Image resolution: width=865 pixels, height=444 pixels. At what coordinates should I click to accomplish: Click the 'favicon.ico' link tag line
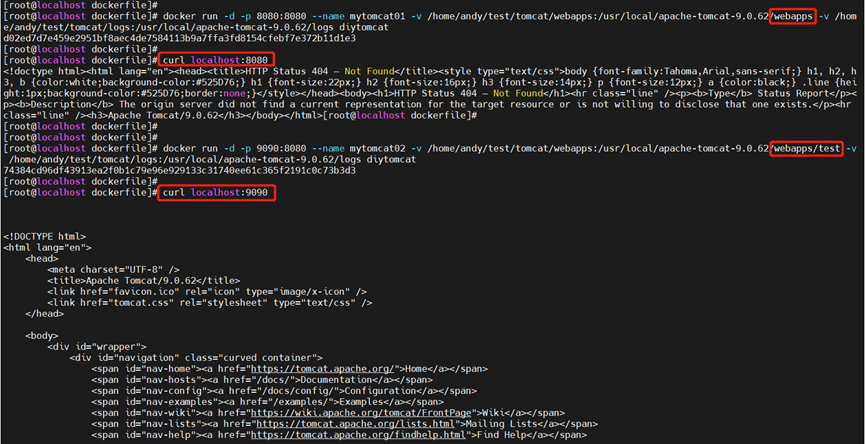207,292
